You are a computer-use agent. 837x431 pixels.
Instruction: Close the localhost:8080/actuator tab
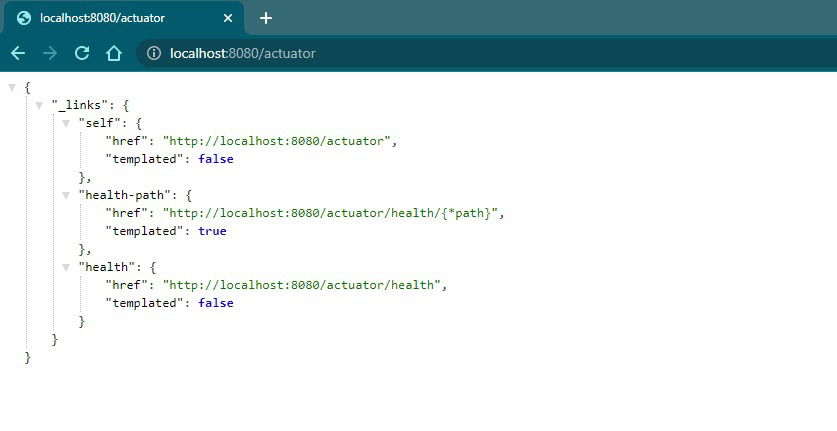coord(228,18)
